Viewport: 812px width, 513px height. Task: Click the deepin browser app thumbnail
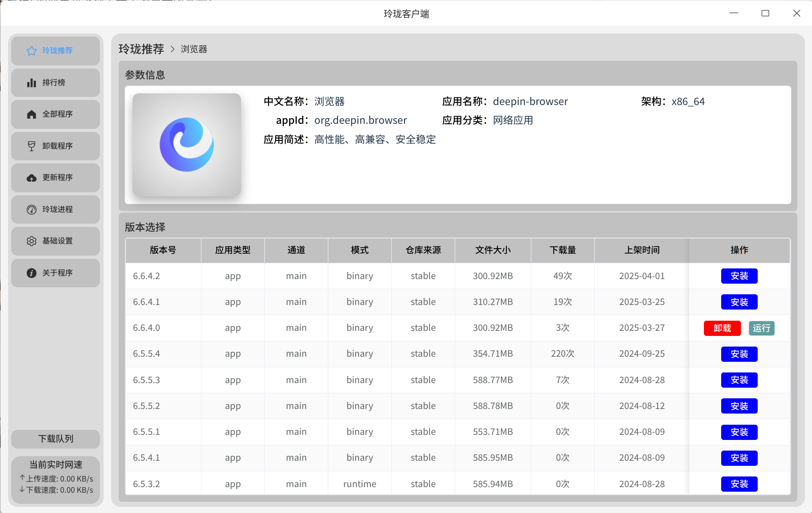(187, 145)
